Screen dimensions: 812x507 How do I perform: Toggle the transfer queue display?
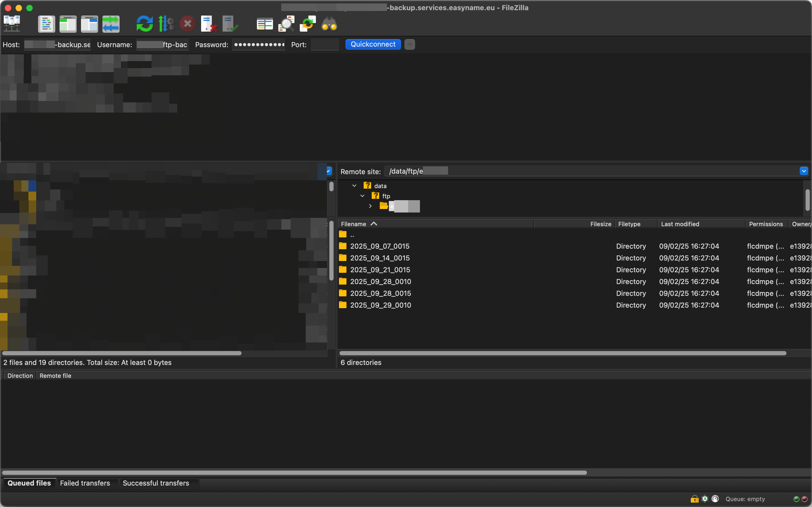pos(111,24)
